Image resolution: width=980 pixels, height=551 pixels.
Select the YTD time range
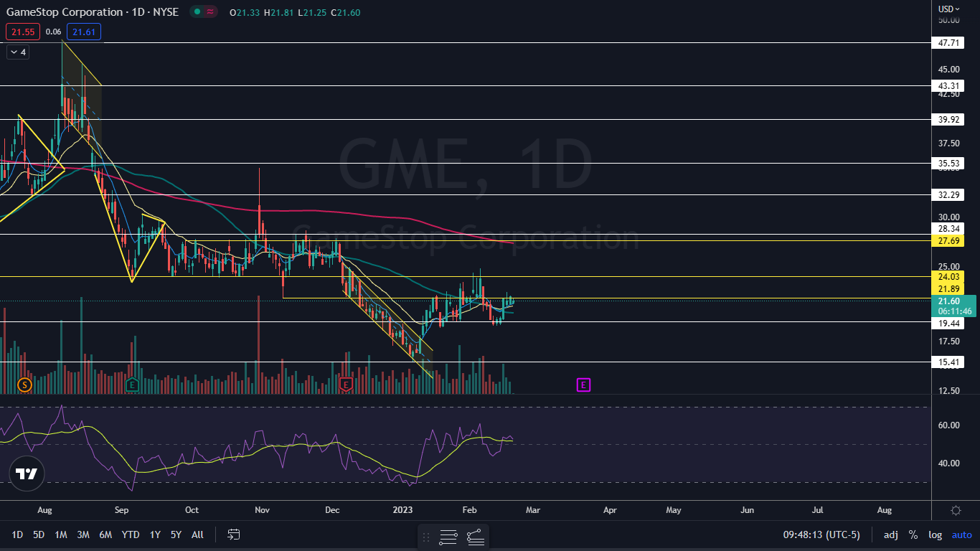(x=131, y=534)
